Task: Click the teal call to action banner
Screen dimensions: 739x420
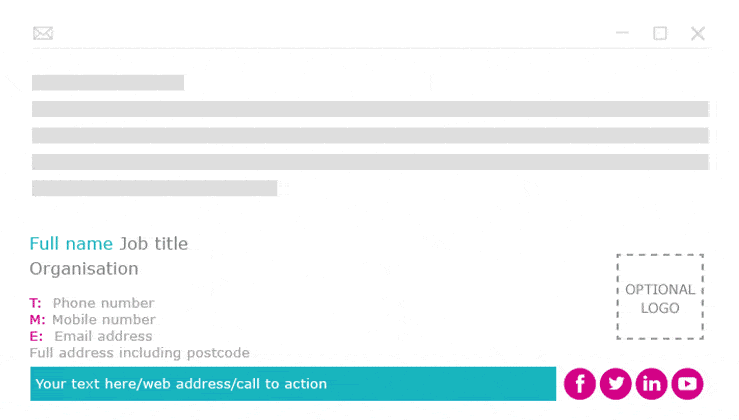Action: [293, 384]
